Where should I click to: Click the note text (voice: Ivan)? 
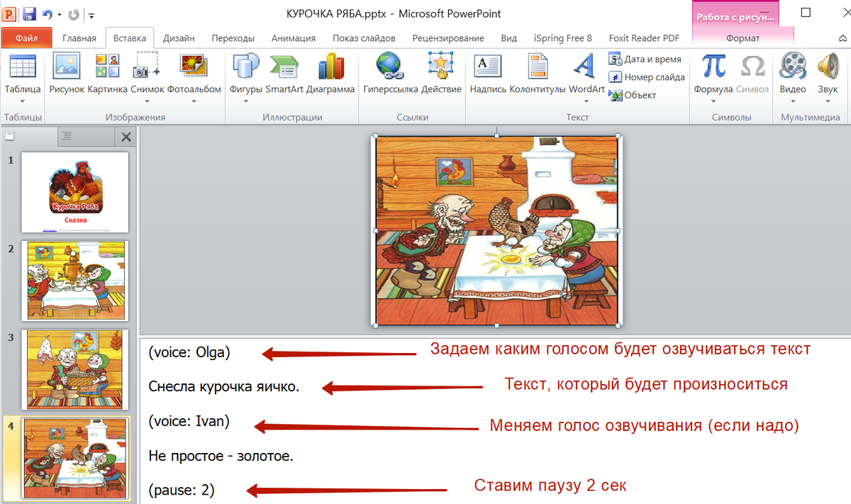click(x=189, y=421)
